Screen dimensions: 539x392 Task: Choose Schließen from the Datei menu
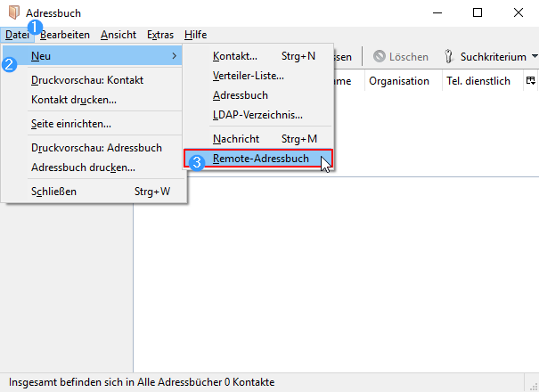pos(54,192)
